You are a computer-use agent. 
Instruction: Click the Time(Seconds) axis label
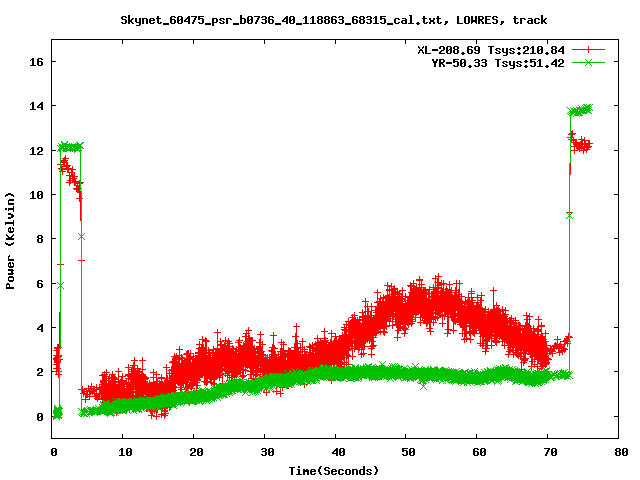[333, 471]
